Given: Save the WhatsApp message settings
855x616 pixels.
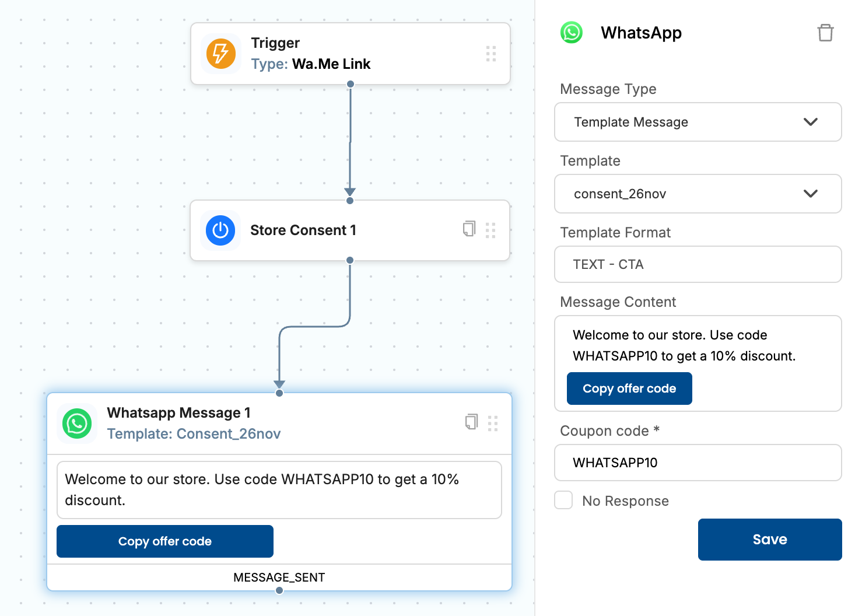Looking at the screenshot, I should pyautogui.click(x=769, y=540).
